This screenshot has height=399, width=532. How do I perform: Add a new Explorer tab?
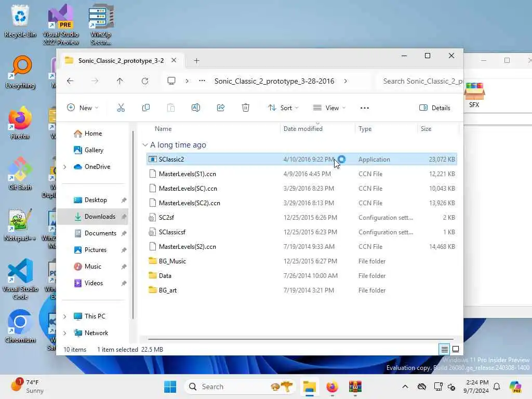[x=196, y=61]
